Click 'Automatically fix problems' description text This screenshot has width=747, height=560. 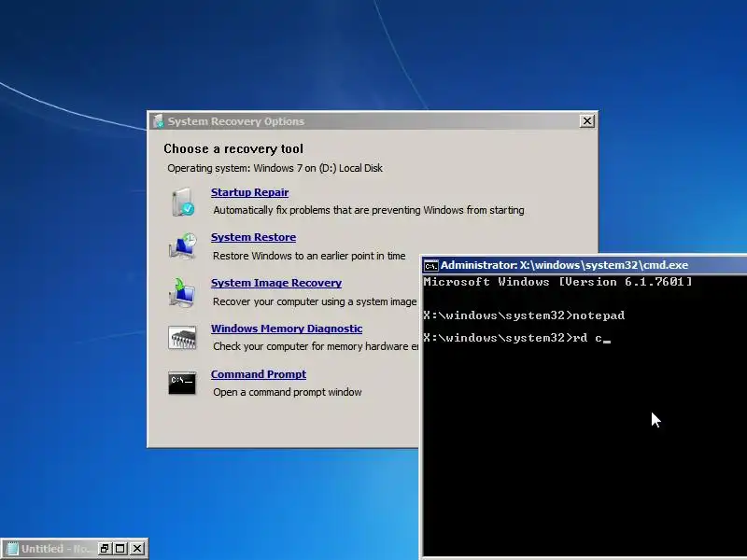[369, 210]
